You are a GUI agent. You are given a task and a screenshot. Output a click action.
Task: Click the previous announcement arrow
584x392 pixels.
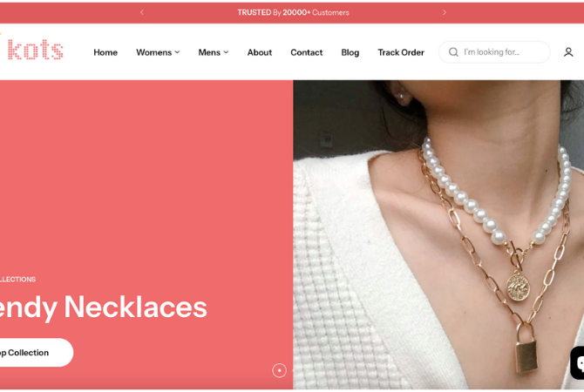tap(142, 12)
